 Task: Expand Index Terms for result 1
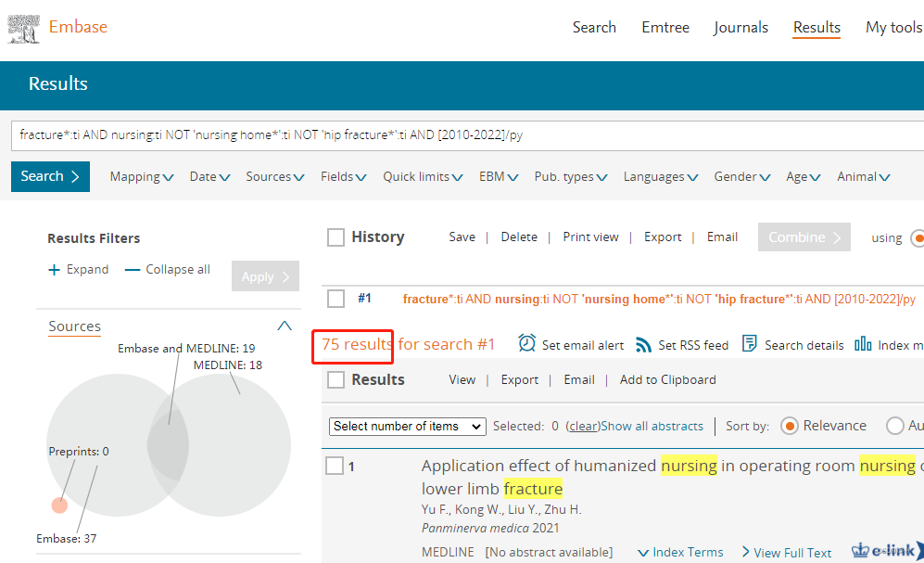click(x=680, y=553)
